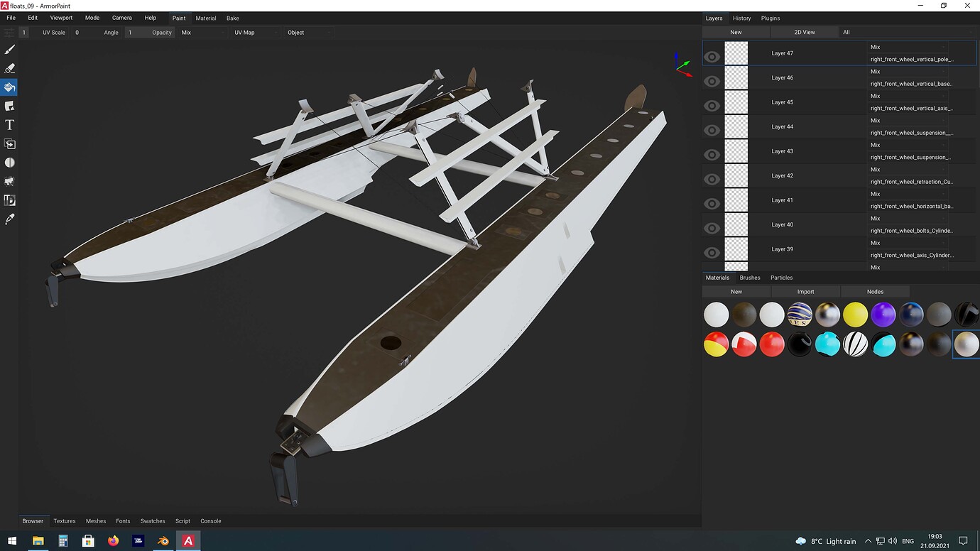Switch to the History tab

tap(742, 18)
